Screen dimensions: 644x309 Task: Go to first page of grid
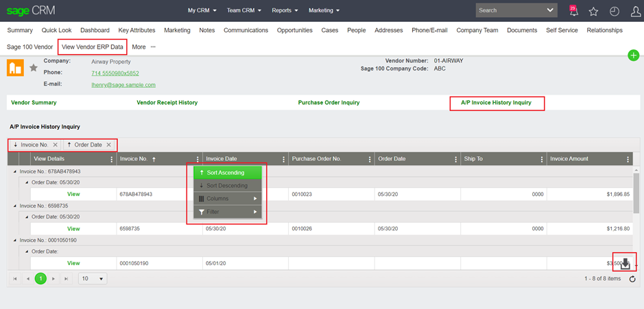(x=15, y=279)
